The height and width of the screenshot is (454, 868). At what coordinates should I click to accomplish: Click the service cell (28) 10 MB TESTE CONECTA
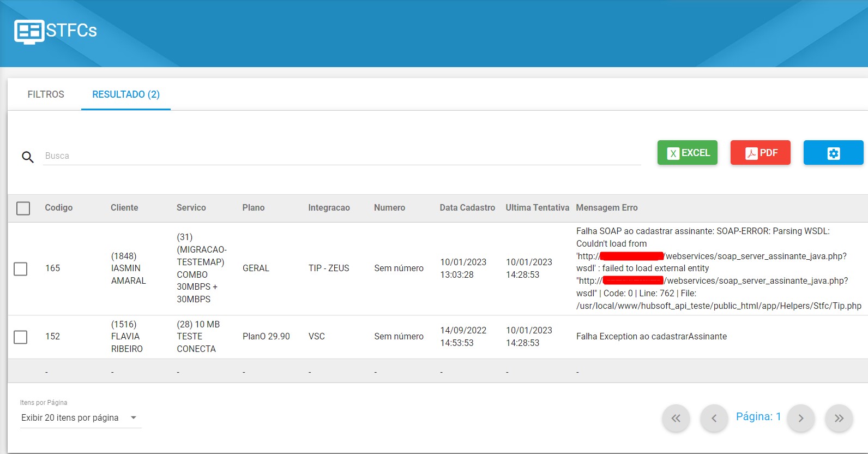point(198,337)
